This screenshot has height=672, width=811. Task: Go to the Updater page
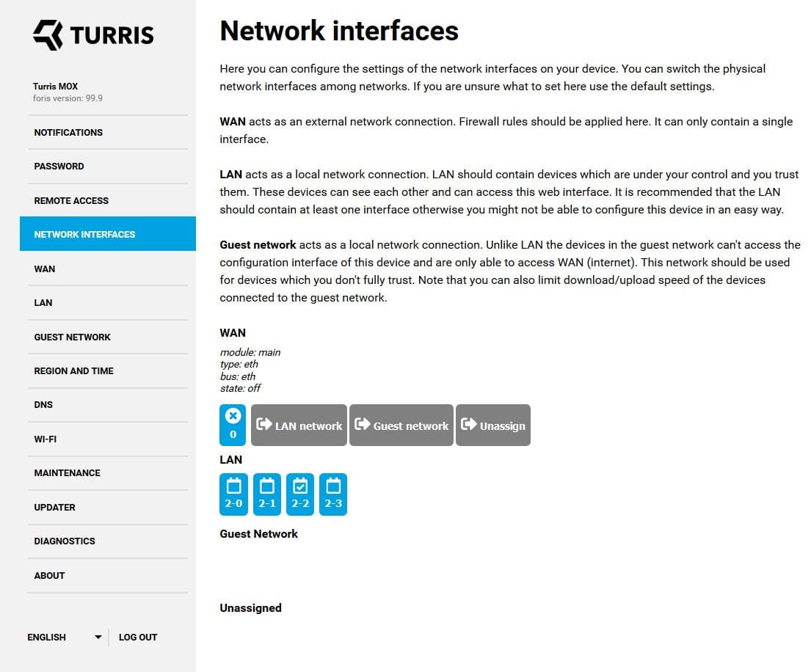pyautogui.click(x=54, y=508)
